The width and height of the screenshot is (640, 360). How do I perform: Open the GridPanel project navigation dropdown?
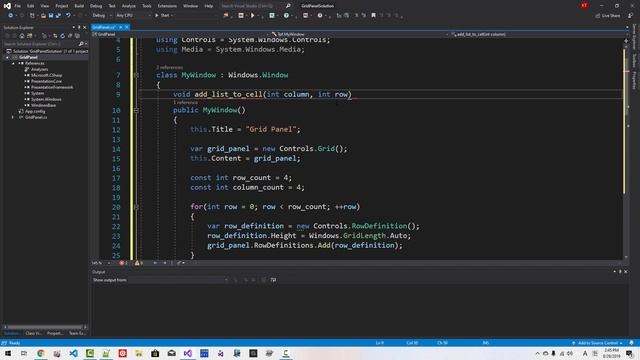pyautogui.click(x=182, y=34)
